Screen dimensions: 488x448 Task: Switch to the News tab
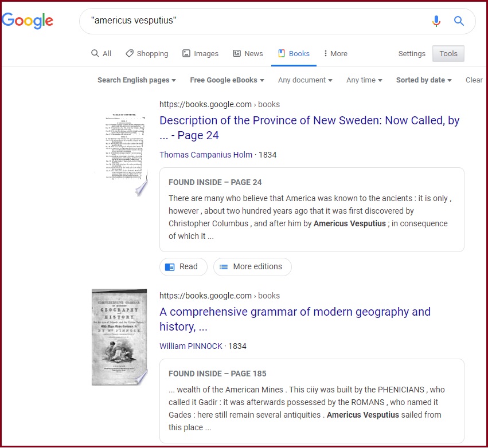(248, 53)
